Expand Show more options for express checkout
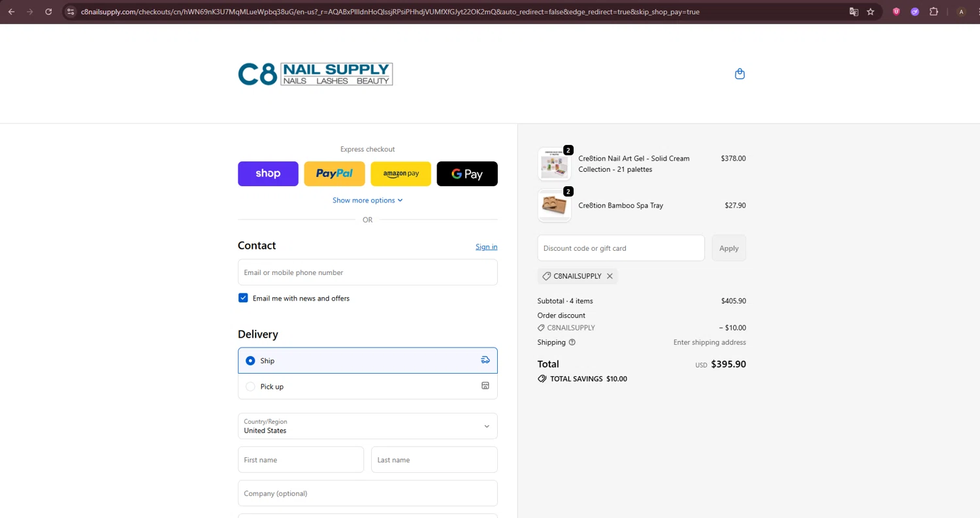The width and height of the screenshot is (980, 518). [368, 201]
